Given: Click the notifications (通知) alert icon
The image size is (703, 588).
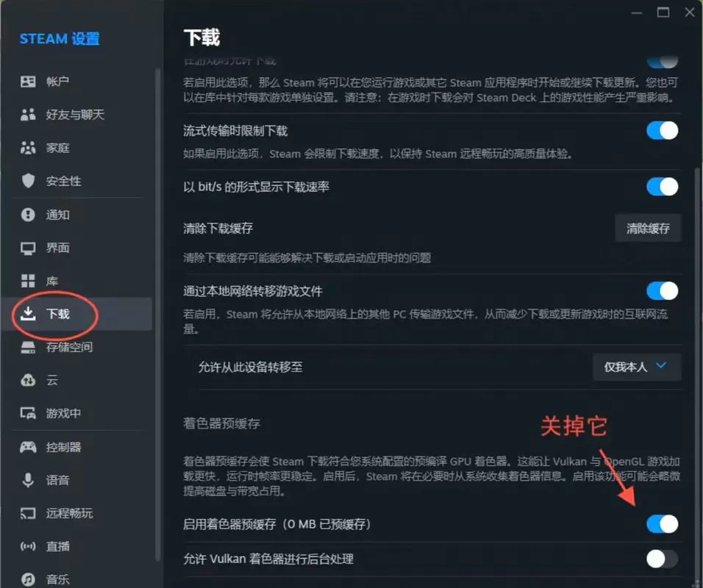Looking at the screenshot, I should 28,215.
